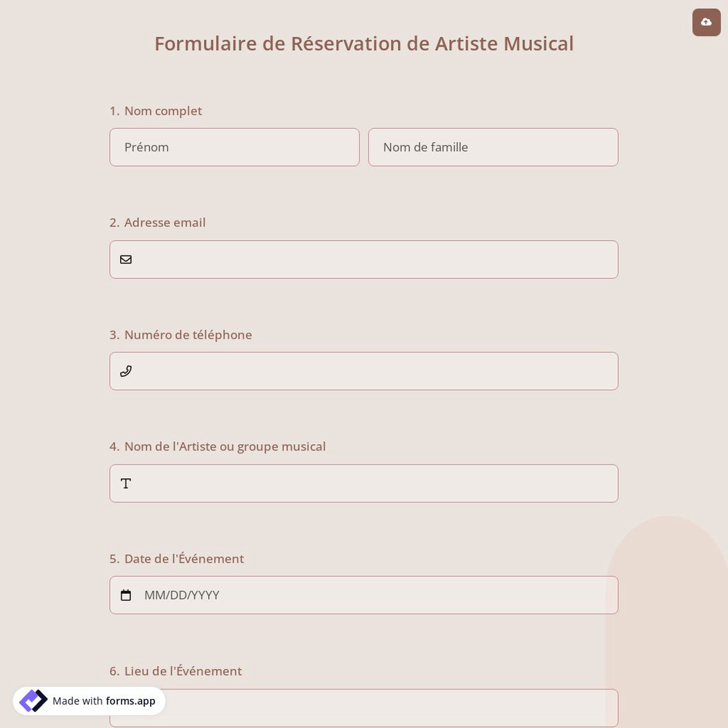Viewport: 728px width, 728px height.
Task: Click the cloud upload icon top right
Action: coord(706,22)
